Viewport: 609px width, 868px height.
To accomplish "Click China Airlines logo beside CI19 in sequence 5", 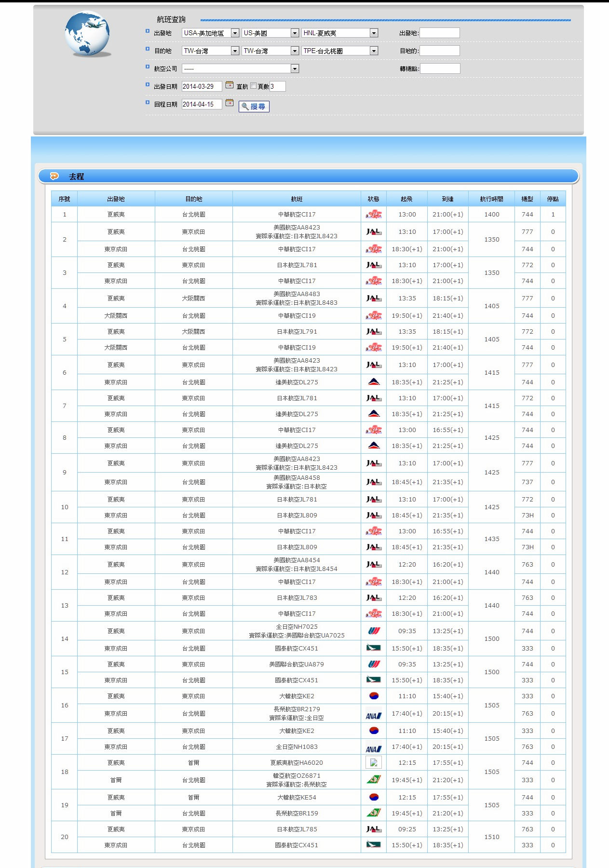I will click(x=374, y=348).
